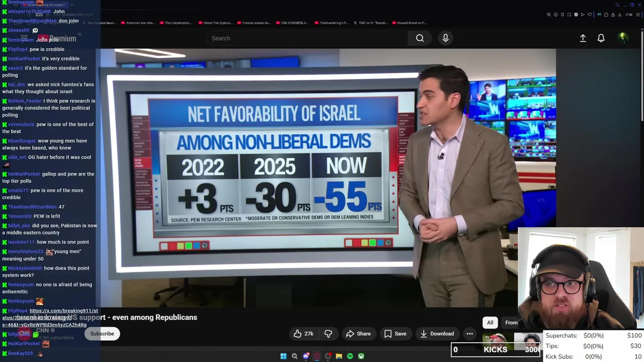Activate voice search microphone icon
644x362 pixels.
445,38
